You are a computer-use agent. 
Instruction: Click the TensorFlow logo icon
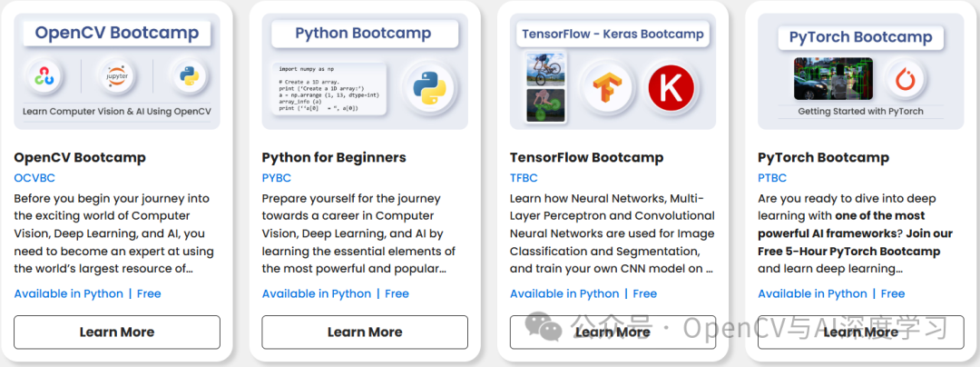(x=605, y=88)
